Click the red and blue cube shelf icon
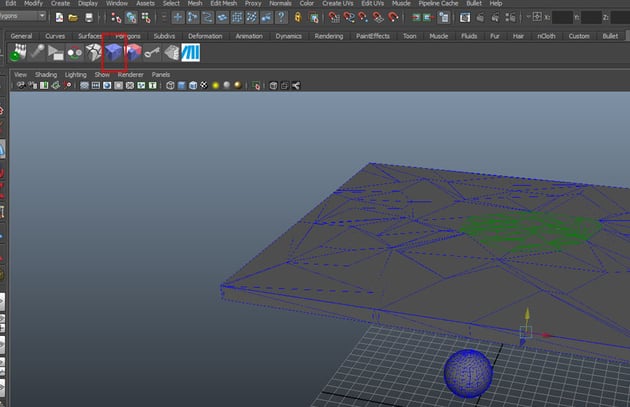This screenshot has width=630, height=407. click(133, 54)
